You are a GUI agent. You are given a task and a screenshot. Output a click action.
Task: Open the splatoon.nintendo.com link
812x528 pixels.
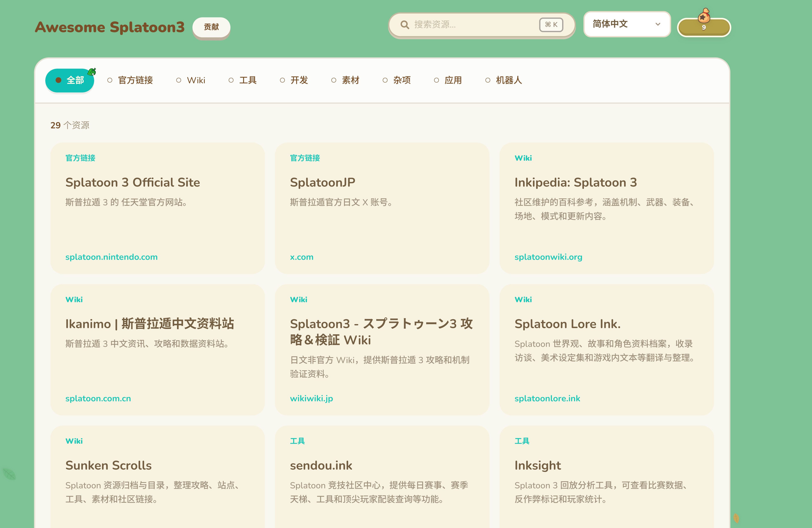click(x=111, y=257)
